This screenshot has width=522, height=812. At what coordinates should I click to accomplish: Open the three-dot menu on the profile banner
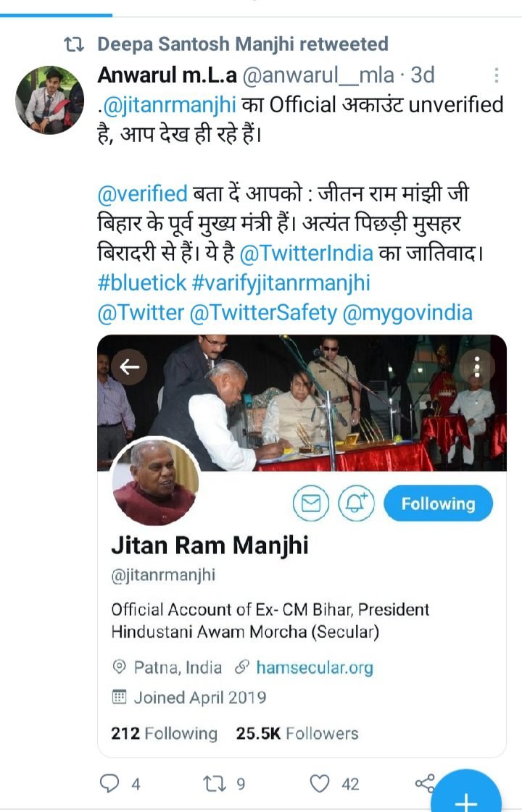477,367
